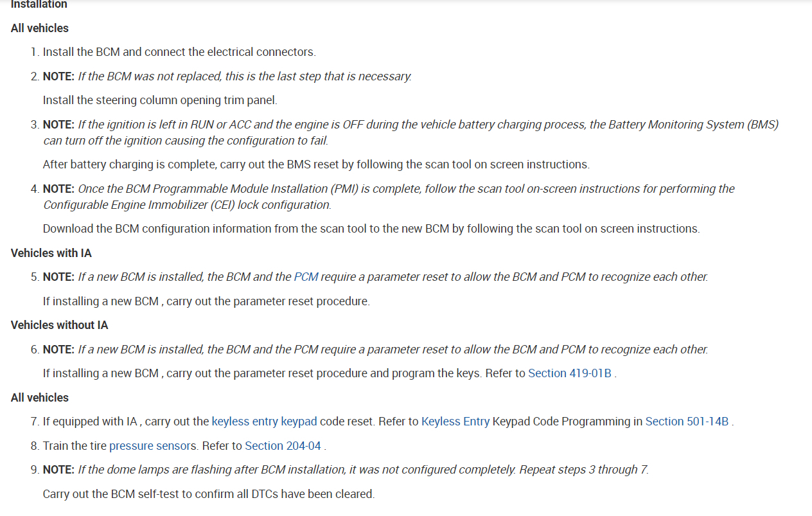The width and height of the screenshot is (812, 516).
Task: Go to the Section 204-04 link
Action: [x=283, y=446]
